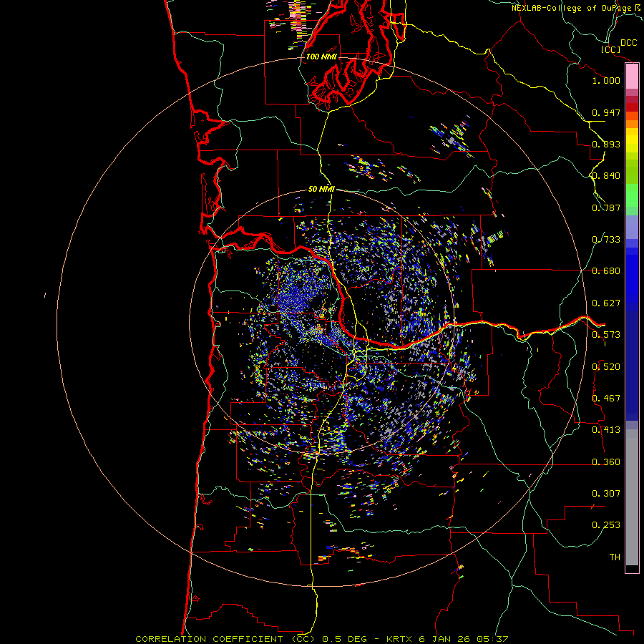Screen dimensions: 644x644
Task: Click the 0.787 legend value
Action: tap(606, 208)
